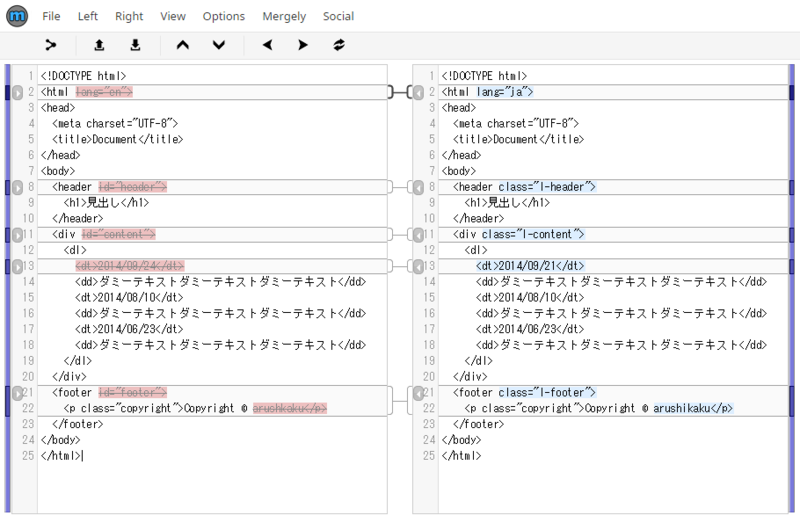Click lang="ja" text in right pane
The width and height of the screenshot is (800, 523).
tap(505, 92)
